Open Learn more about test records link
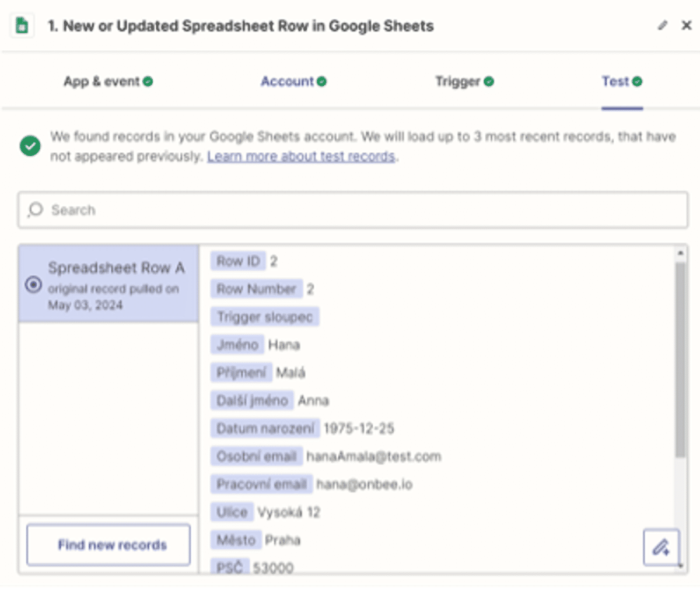This screenshot has height=589, width=700. [x=301, y=156]
